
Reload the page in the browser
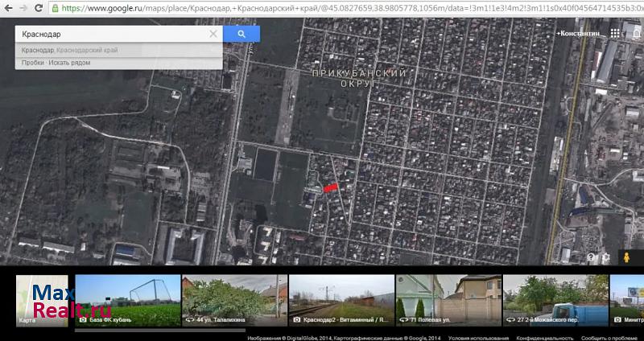tap(39, 8)
